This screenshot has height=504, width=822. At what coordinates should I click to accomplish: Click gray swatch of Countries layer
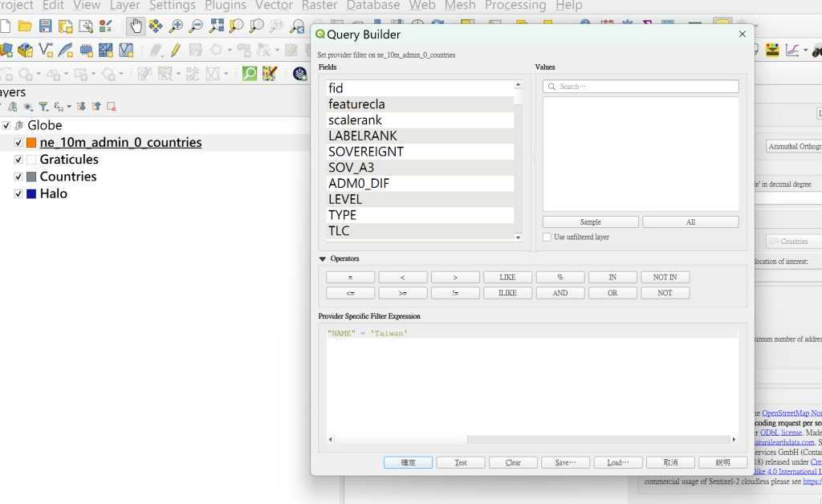pos(31,177)
